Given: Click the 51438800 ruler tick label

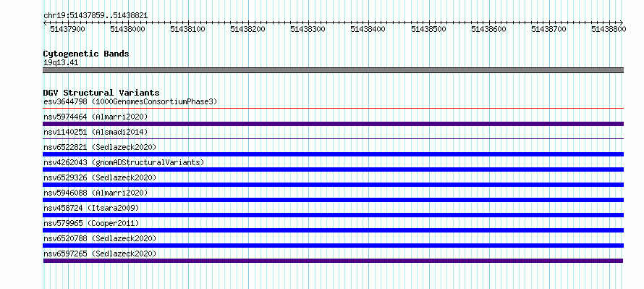Looking at the screenshot, I should point(609,29).
